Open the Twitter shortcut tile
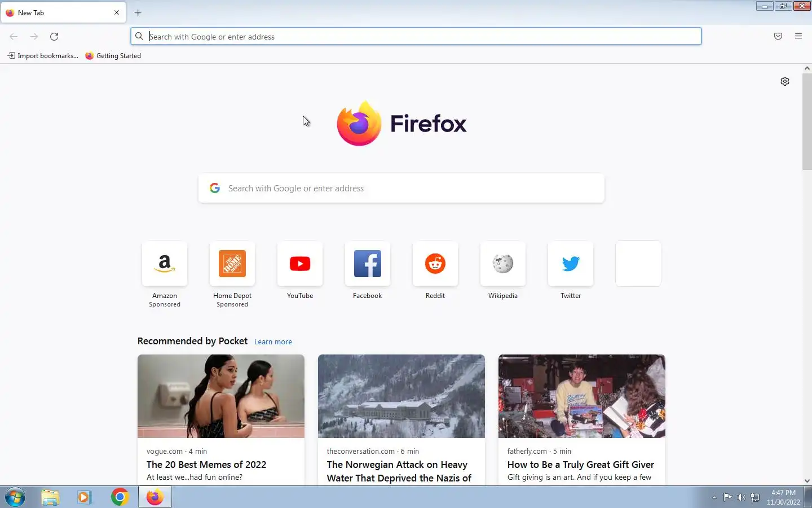This screenshot has width=812, height=508. tap(571, 264)
